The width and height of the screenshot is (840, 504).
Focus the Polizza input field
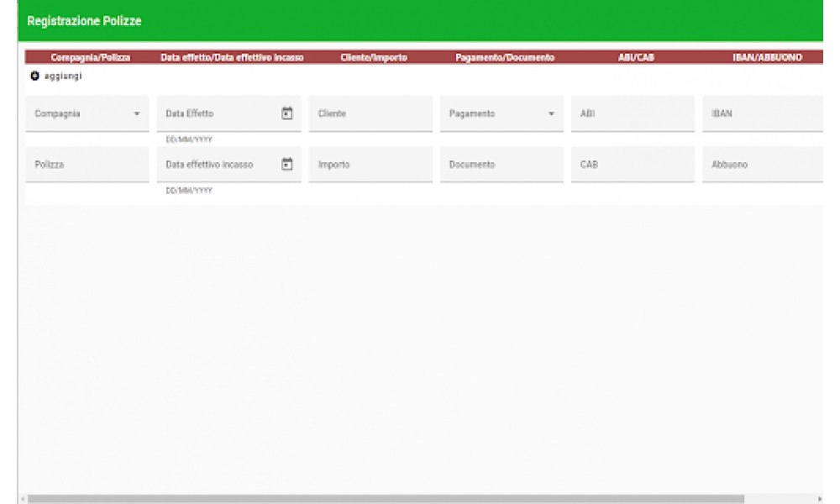click(x=87, y=165)
